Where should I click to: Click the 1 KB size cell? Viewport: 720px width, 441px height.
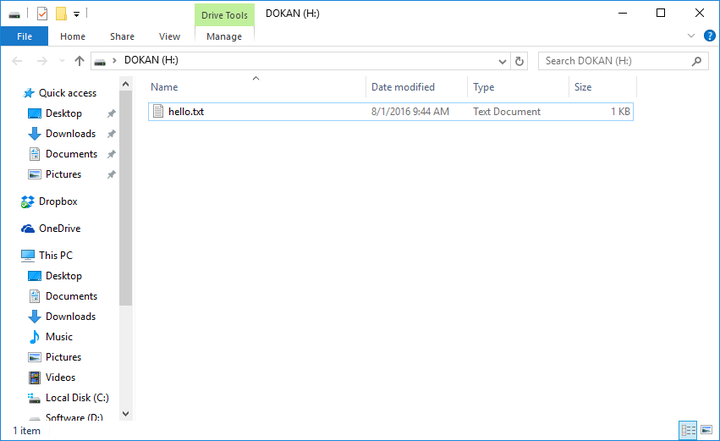coord(620,112)
